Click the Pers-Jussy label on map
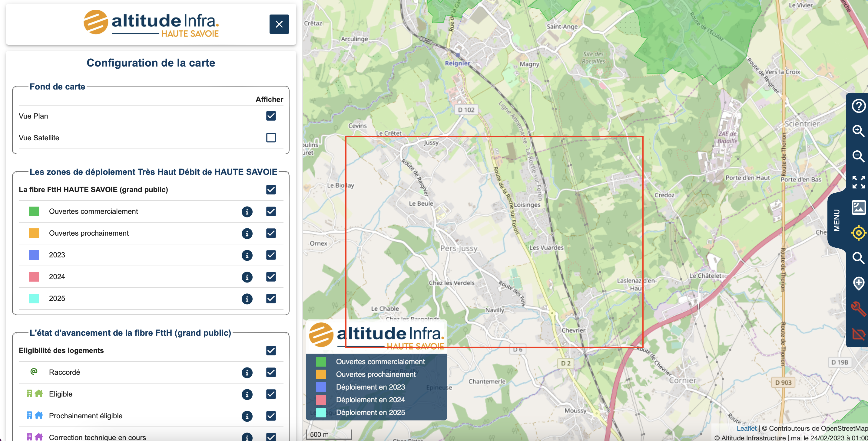The height and width of the screenshot is (441, 868). coord(459,248)
